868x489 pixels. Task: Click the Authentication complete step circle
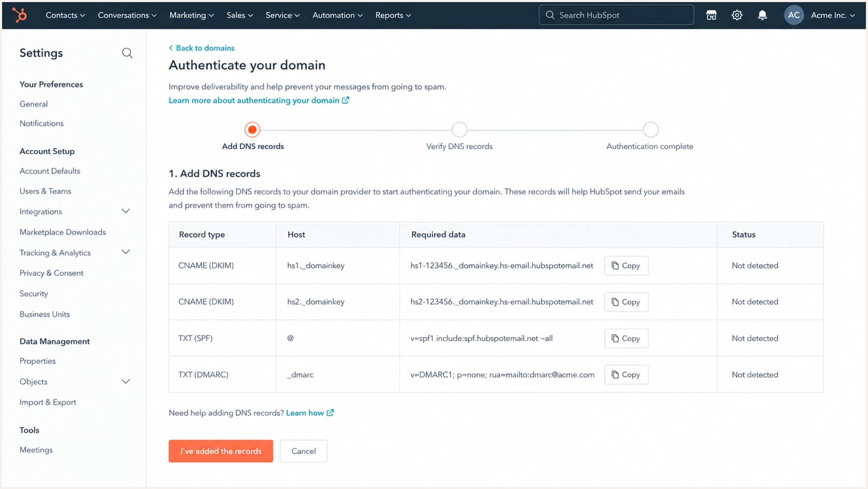[x=650, y=129]
